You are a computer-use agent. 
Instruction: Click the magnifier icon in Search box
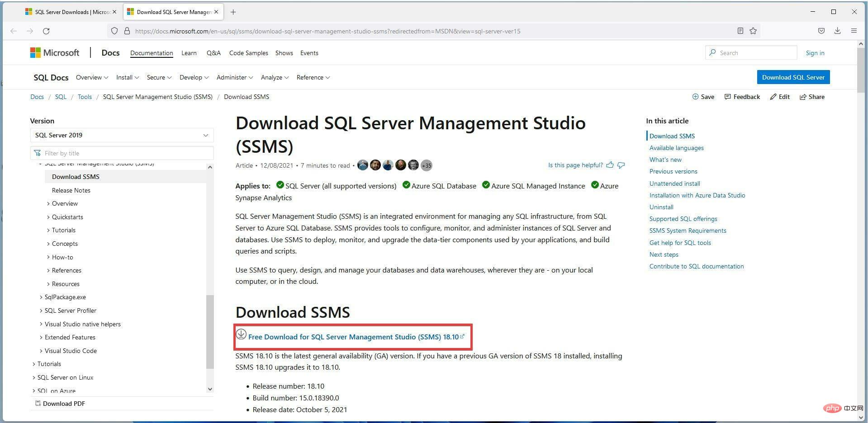[x=713, y=52]
